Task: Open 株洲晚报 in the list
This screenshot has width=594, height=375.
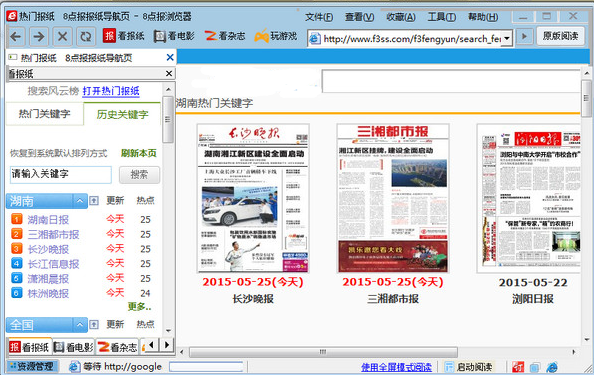Action: (x=48, y=294)
